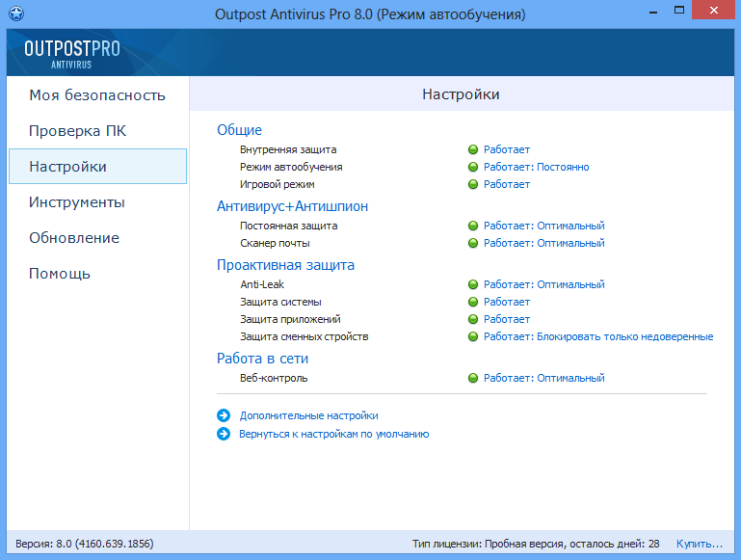
Task: Click green status icon for Anti-Leak
Action: (x=473, y=284)
